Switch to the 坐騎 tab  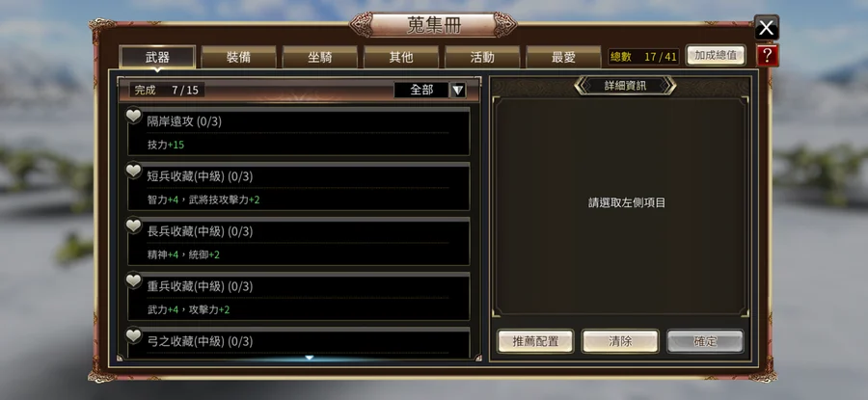[x=320, y=57]
